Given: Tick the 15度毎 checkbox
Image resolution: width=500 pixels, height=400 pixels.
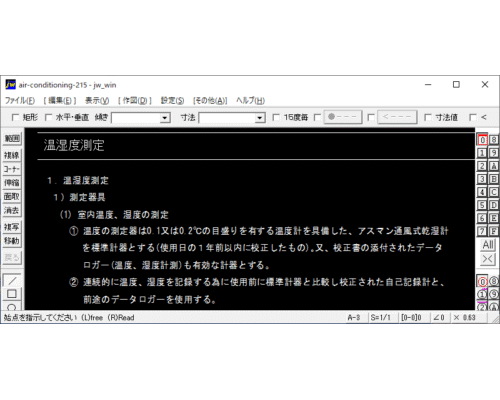Looking at the screenshot, I should [x=276, y=117].
